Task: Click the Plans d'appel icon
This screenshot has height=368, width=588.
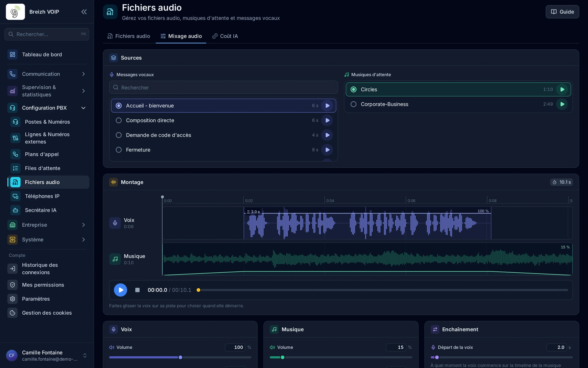Action: (15, 154)
